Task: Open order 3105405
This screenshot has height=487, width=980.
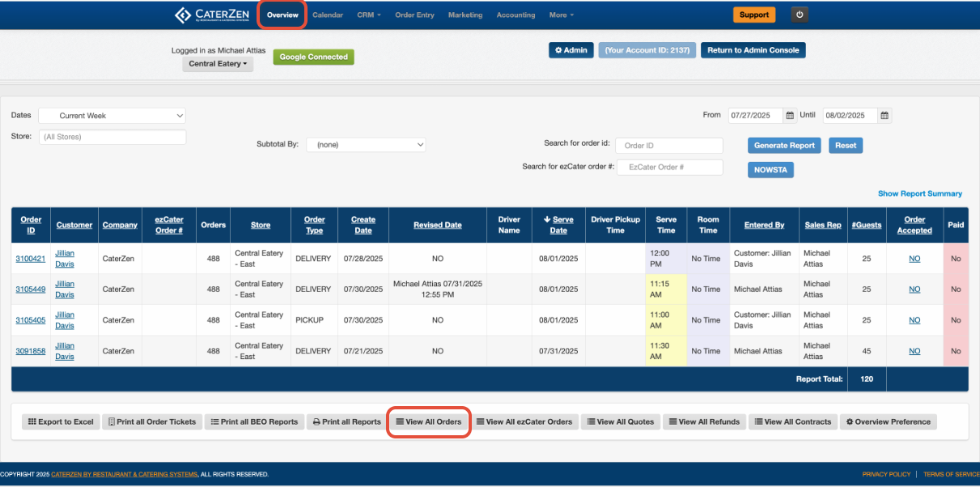Action: 31,320
